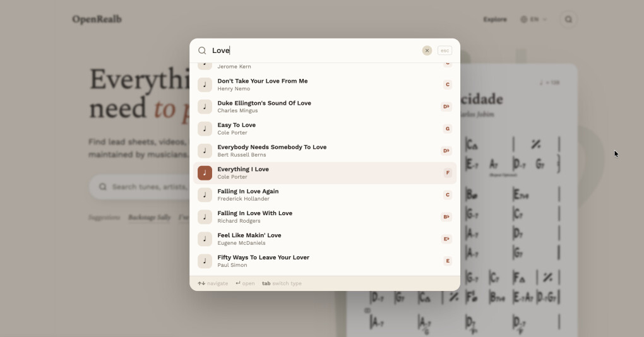Click inside the Love search text field
Viewport: 644px width, 337px height.
coord(316,50)
